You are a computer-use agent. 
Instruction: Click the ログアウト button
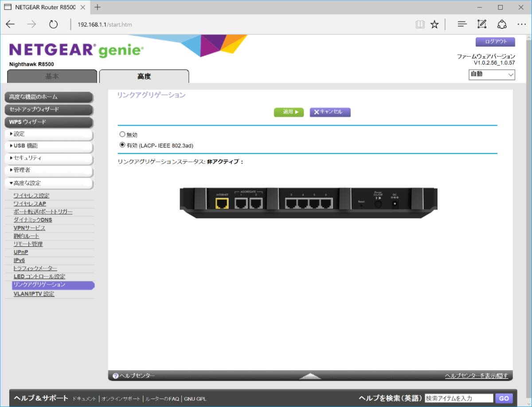(x=495, y=42)
